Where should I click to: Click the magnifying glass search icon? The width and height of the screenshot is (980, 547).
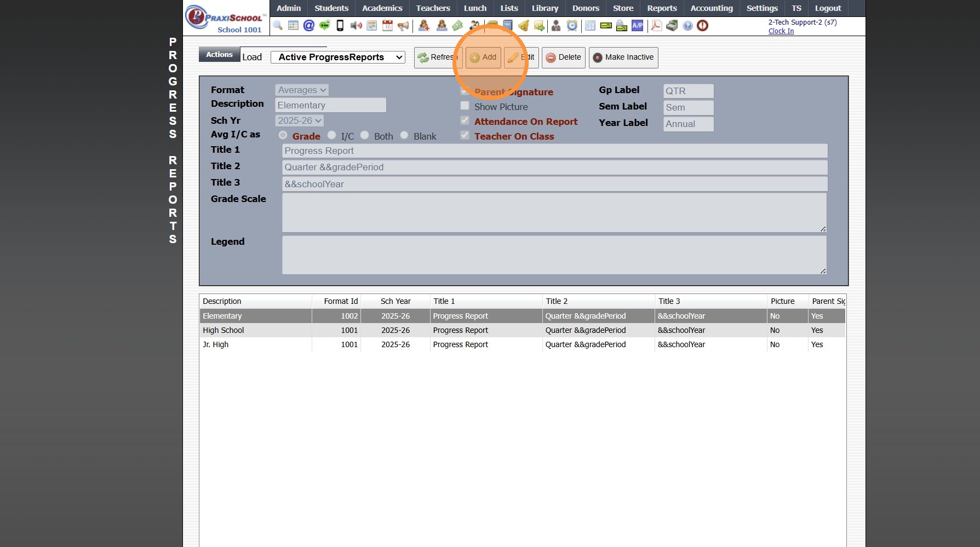pyautogui.click(x=278, y=25)
